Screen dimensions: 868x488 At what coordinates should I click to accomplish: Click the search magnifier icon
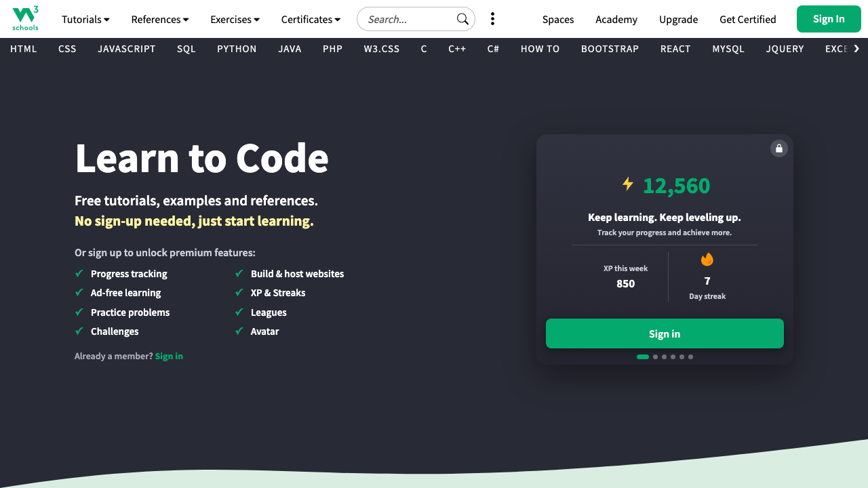click(x=462, y=19)
